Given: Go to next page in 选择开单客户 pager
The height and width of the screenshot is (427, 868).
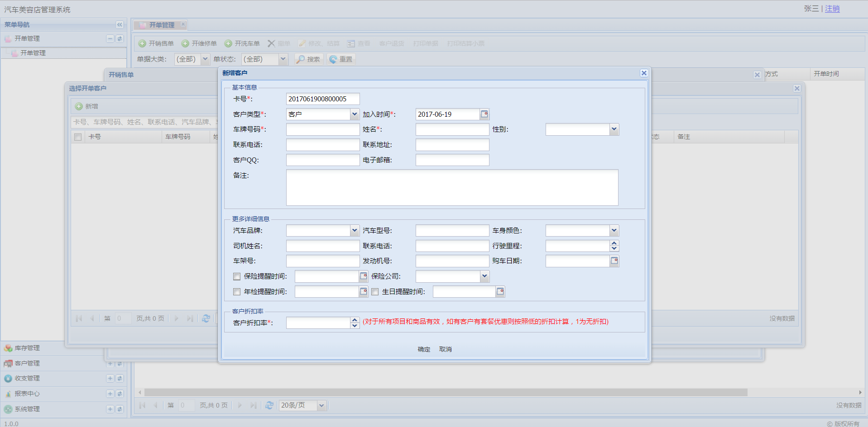Looking at the screenshot, I should coord(177,318).
